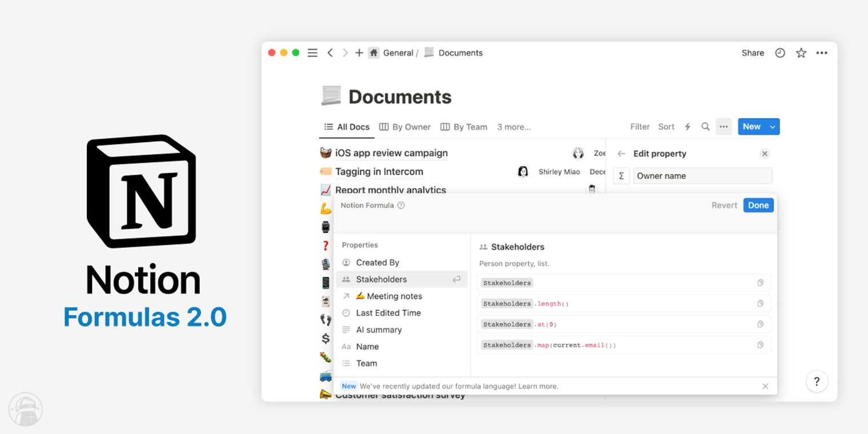The height and width of the screenshot is (434, 868).
Task: Open Report monthly analytics row
Action: click(391, 190)
